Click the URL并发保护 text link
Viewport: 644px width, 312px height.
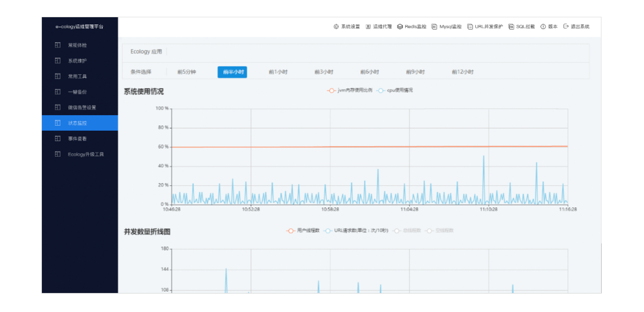pos(489,27)
